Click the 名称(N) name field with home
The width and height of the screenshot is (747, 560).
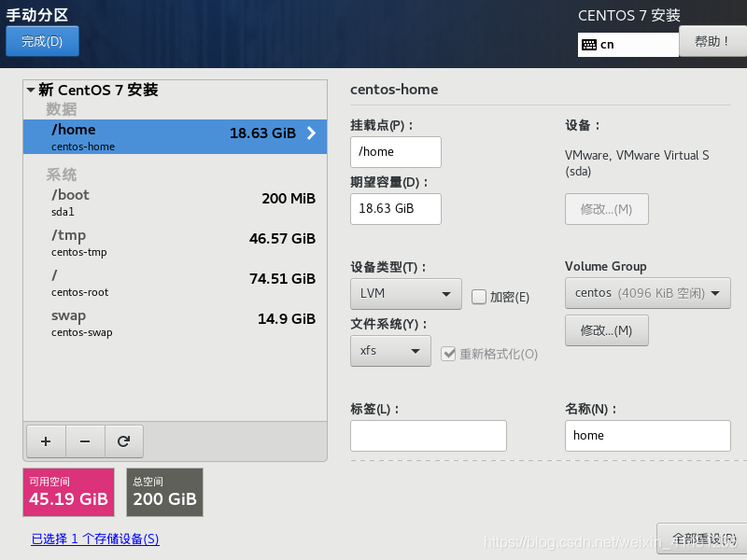pos(647,436)
